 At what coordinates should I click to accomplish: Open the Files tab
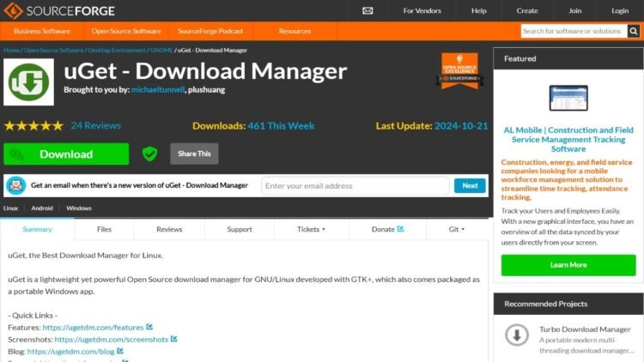point(104,229)
